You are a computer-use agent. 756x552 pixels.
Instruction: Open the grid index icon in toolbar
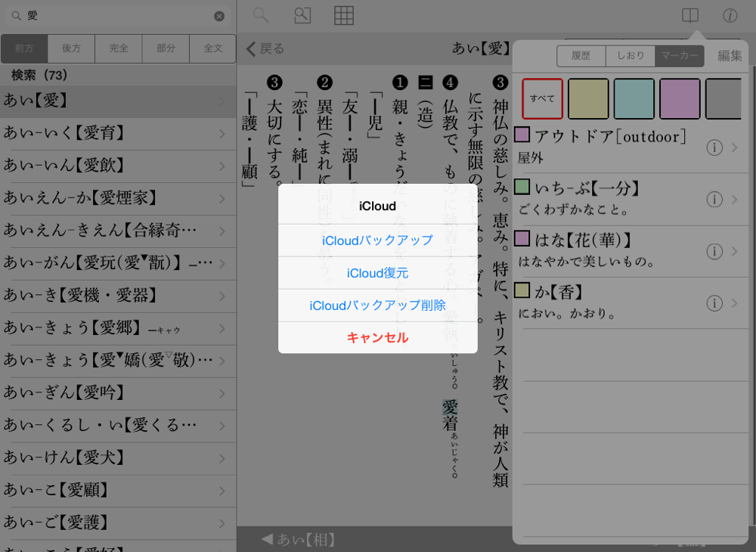tap(344, 15)
